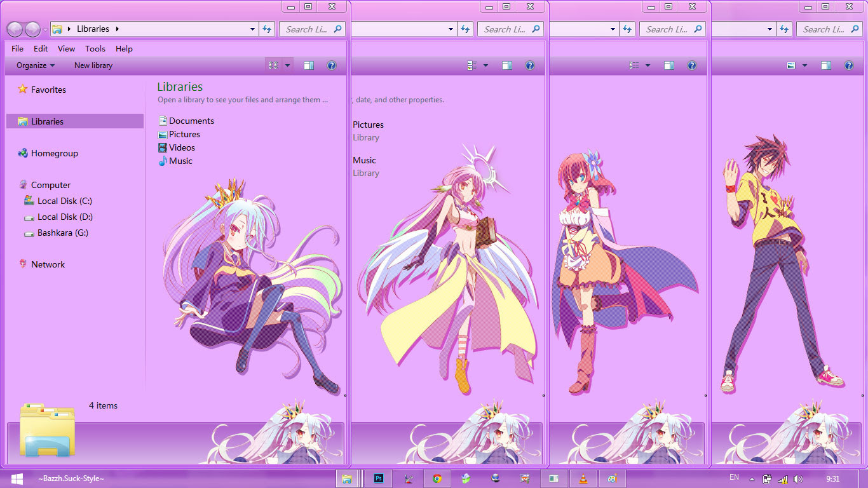Open the View menu
Viewport: 868px width, 488px height.
tap(66, 48)
